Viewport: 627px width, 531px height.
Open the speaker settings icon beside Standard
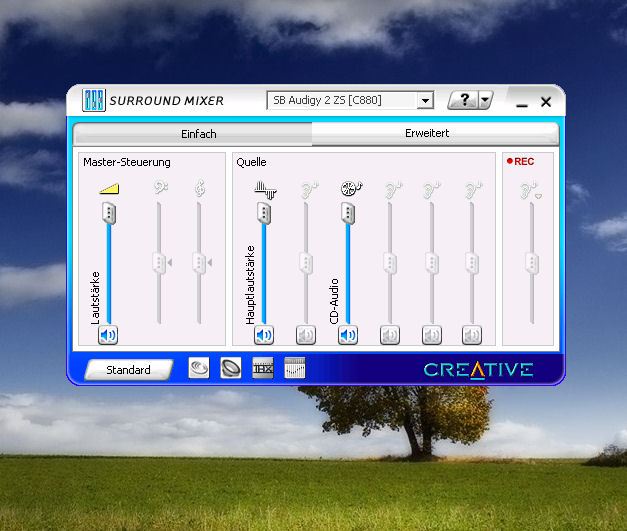coord(199,368)
